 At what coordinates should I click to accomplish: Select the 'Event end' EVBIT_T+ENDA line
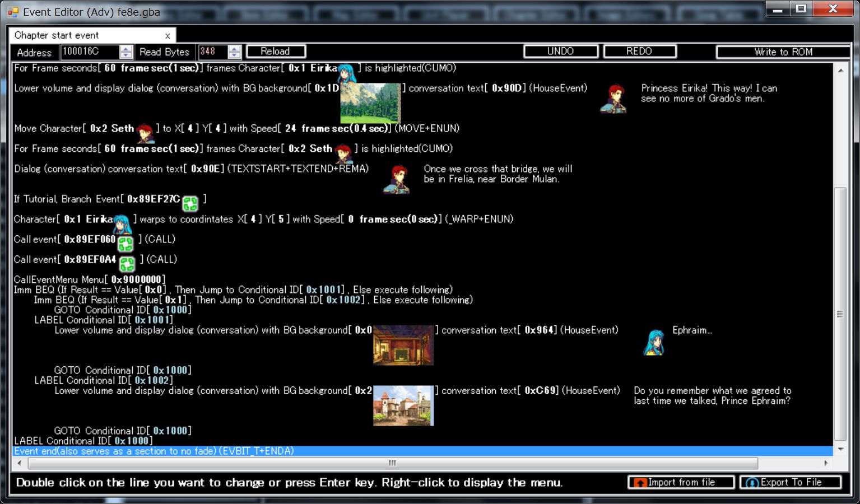pos(423,451)
